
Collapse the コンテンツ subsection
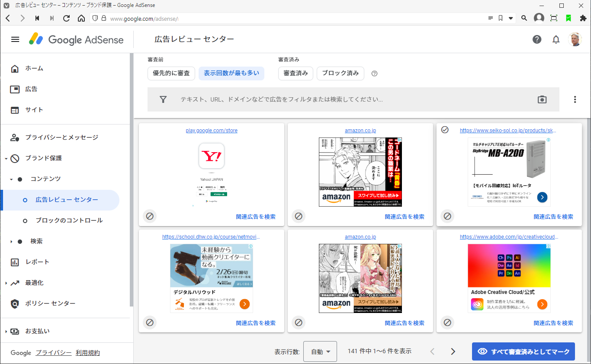(11, 179)
